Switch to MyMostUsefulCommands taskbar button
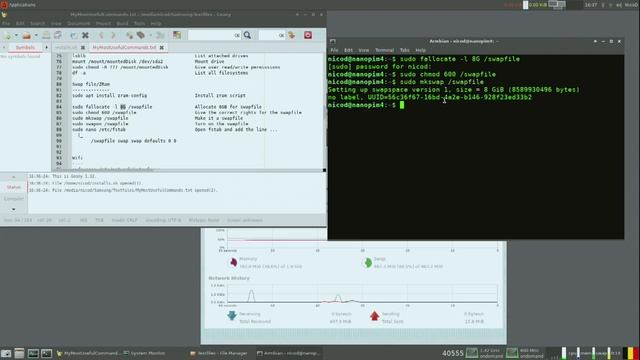Image resolution: width=640 pixels, height=360 pixels. (x=88, y=353)
